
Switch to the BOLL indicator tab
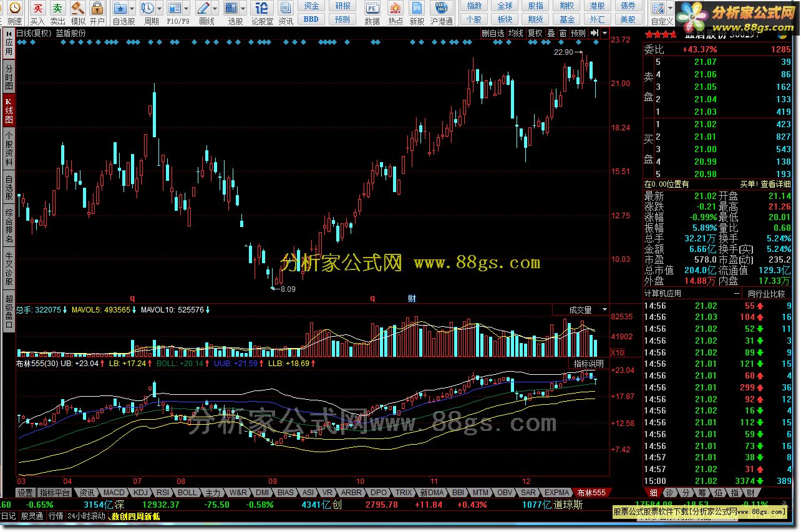(x=187, y=493)
